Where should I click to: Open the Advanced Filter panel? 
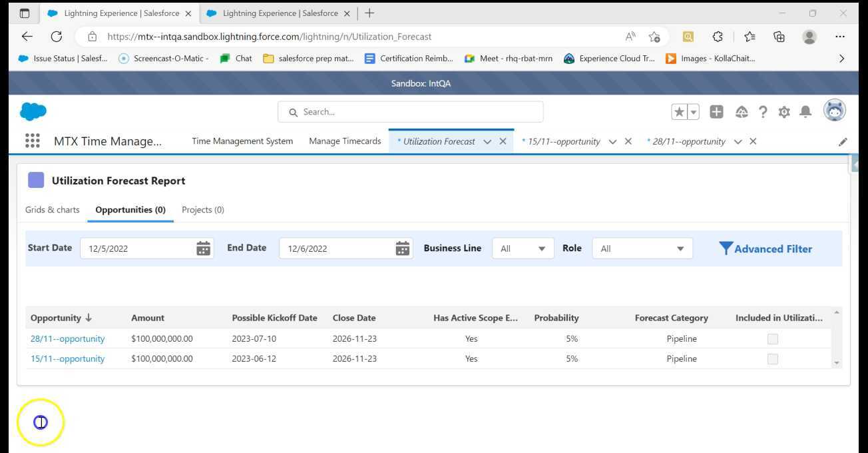[765, 248]
